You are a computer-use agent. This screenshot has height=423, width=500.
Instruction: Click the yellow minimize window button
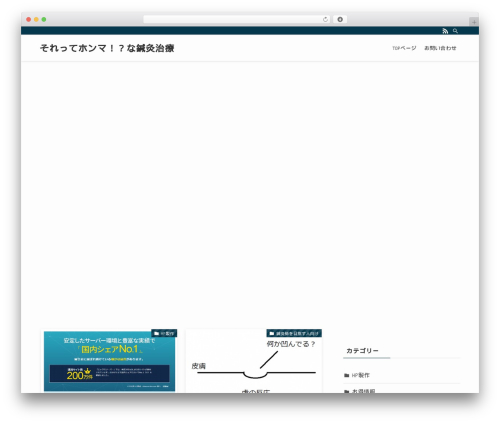(36, 20)
